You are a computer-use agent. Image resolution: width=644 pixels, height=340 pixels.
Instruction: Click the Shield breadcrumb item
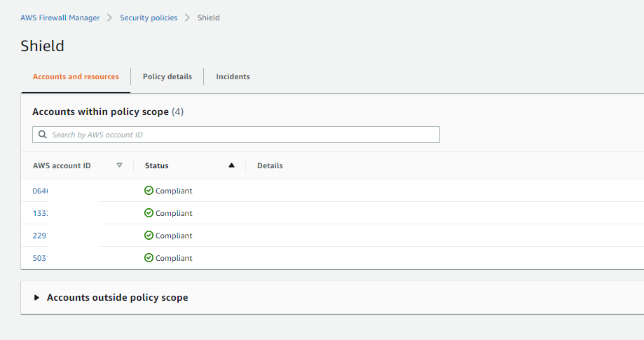click(209, 18)
